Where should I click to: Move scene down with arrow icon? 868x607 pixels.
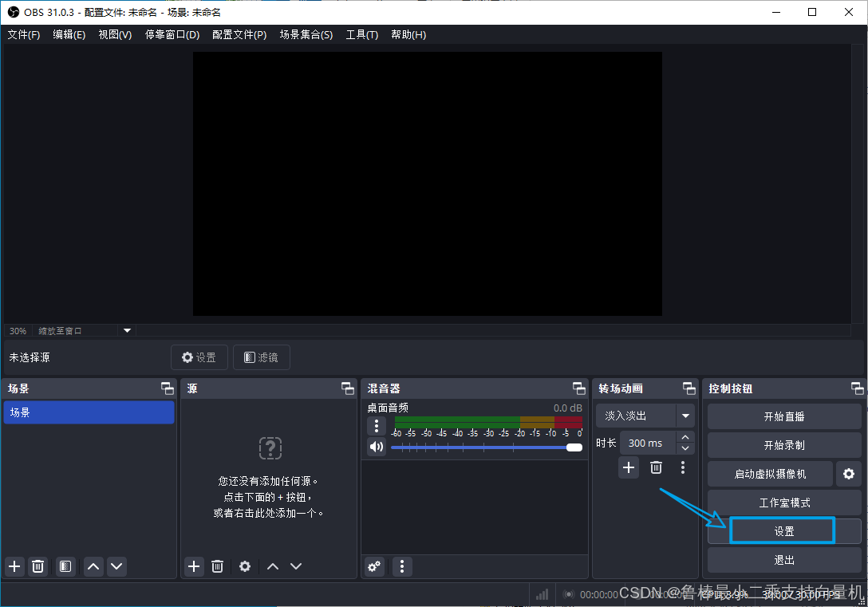click(x=116, y=566)
